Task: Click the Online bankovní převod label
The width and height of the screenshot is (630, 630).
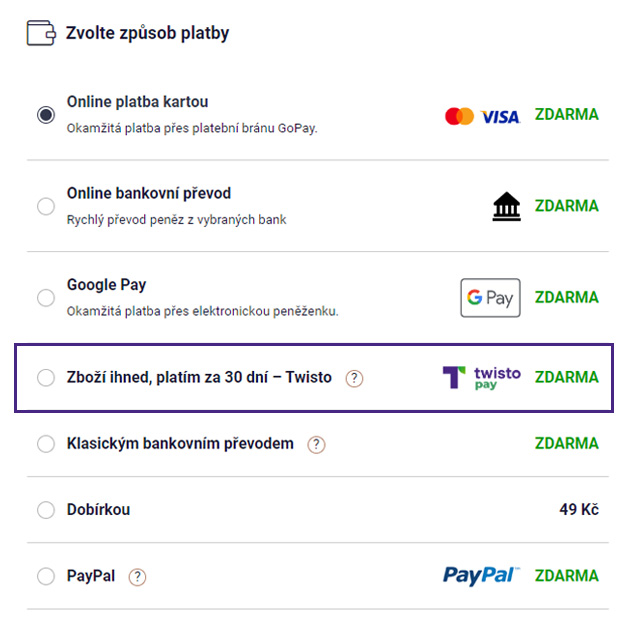Action: pos(149,193)
